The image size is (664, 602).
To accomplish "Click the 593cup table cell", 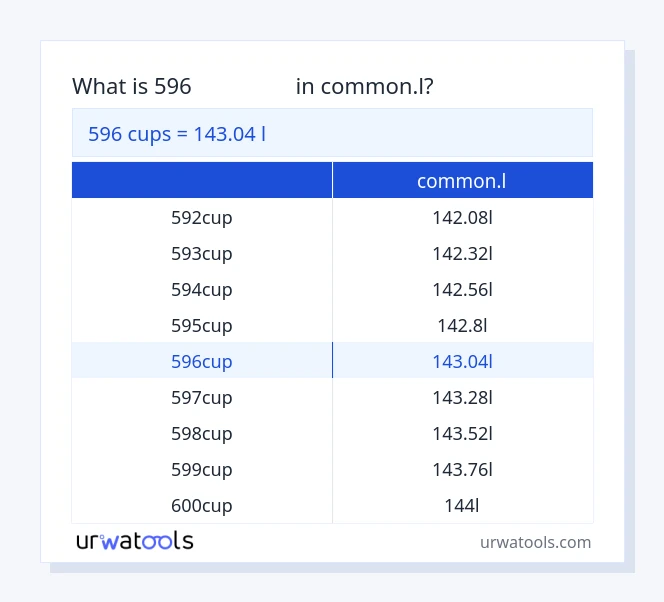I will (x=202, y=253).
